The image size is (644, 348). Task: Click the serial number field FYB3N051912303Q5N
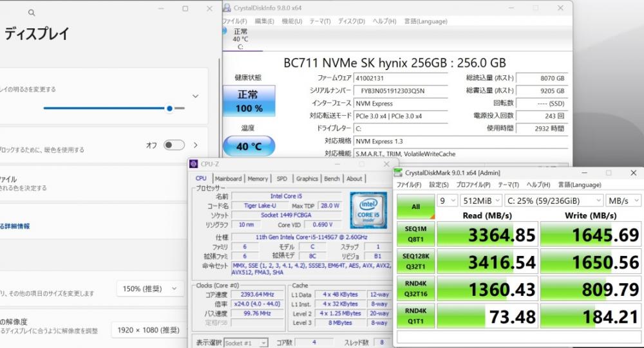click(x=401, y=91)
